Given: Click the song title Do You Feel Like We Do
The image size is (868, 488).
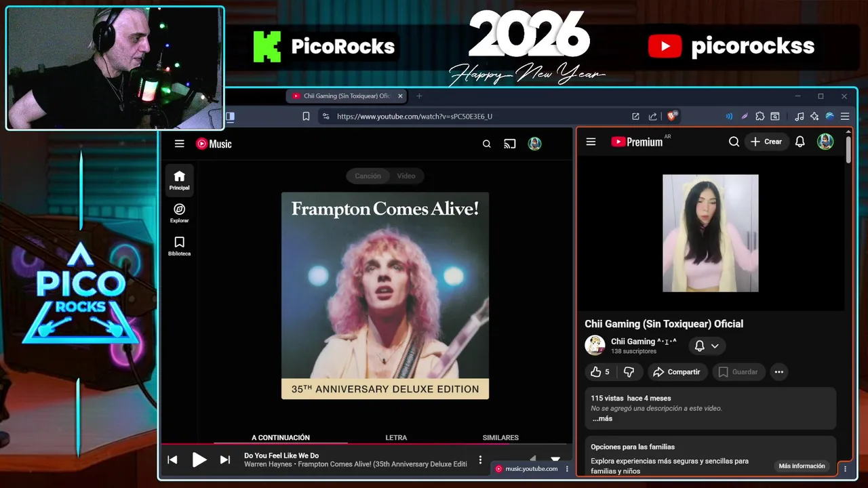Looking at the screenshot, I should click(281, 455).
